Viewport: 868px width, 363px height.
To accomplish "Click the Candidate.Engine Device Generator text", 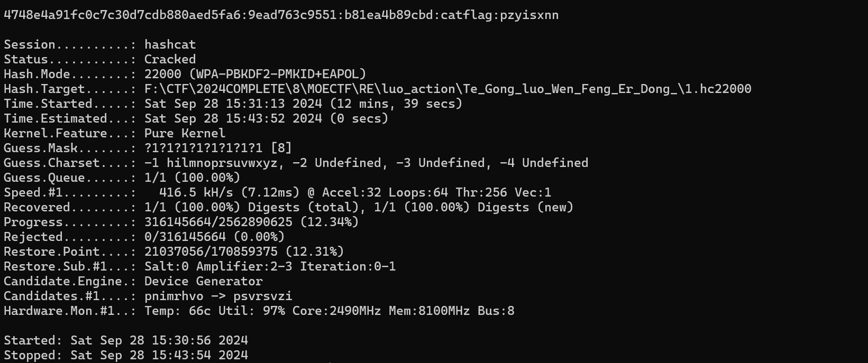I will coord(203,282).
